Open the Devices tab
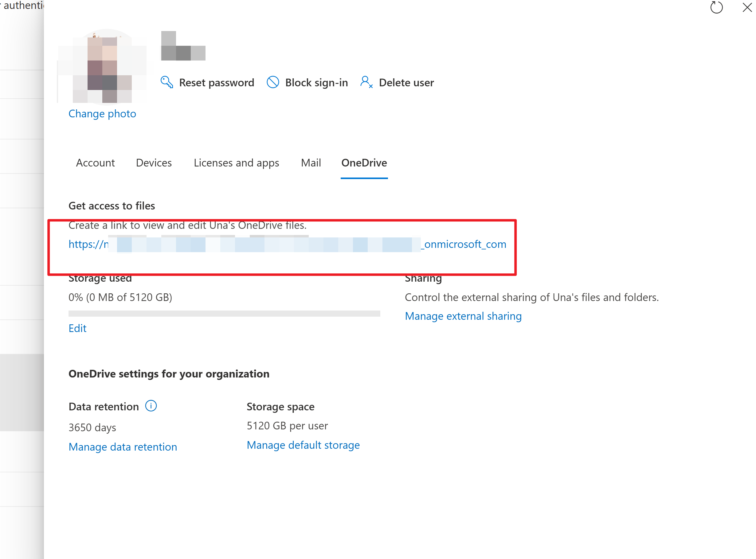 coord(154,163)
